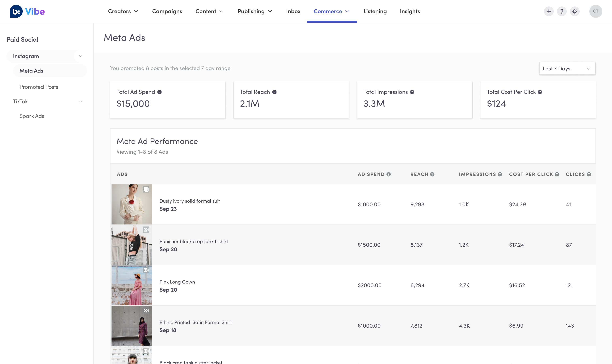Image resolution: width=612 pixels, height=364 pixels.
Task: Click the plus create icon in header
Action: click(x=549, y=11)
